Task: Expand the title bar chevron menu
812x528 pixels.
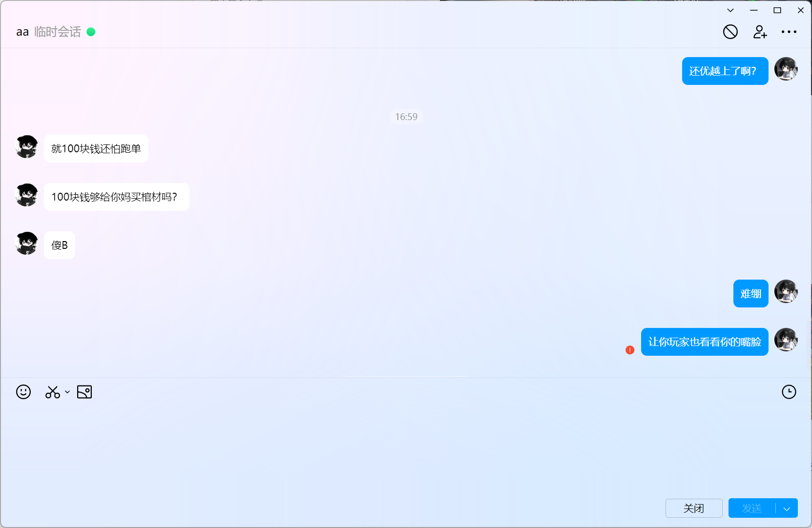Action: (x=730, y=10)
